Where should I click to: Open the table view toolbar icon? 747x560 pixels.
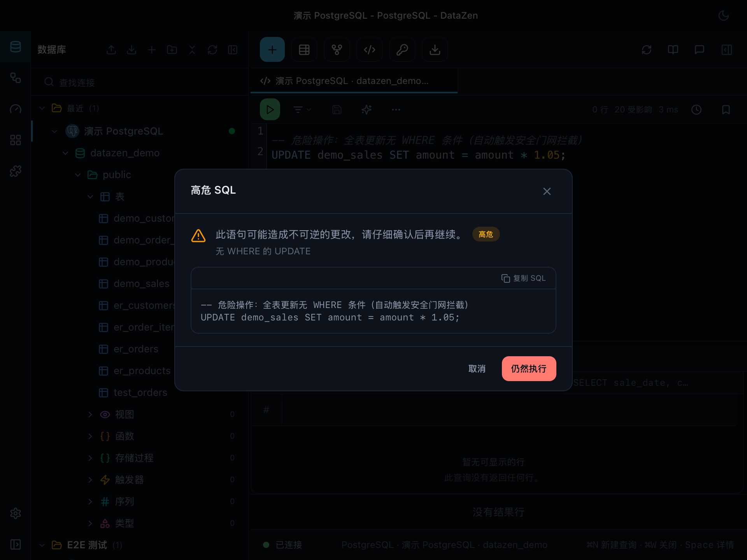pos(304,49)
